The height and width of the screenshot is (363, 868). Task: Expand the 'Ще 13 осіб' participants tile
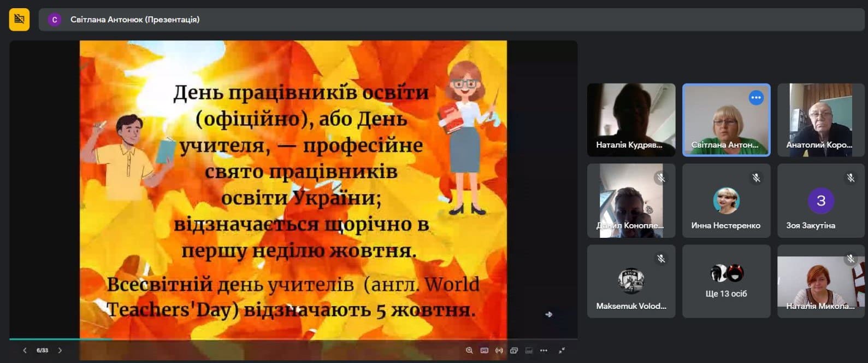pos(727,281)
